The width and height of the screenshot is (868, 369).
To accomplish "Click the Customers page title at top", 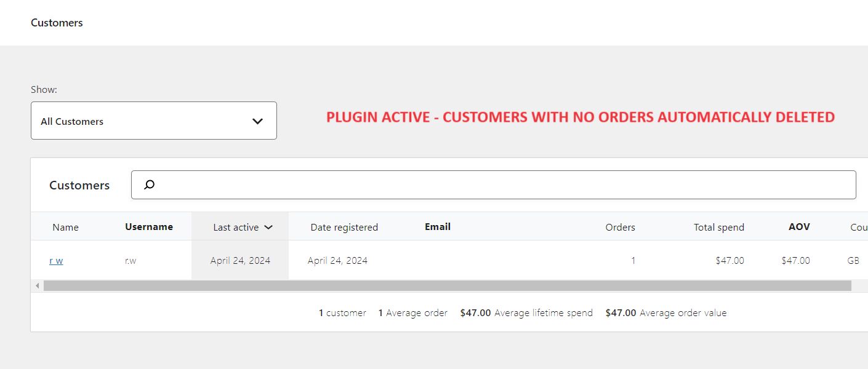I will coord(57,23).
